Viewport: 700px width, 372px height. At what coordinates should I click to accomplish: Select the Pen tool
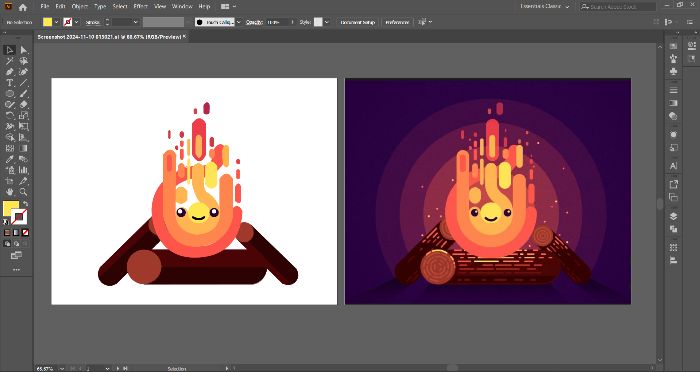9,72
